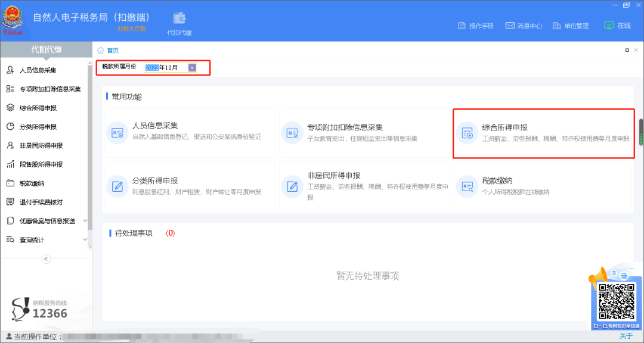Click the 当前操作单位 status bar label

coord(37,336)
